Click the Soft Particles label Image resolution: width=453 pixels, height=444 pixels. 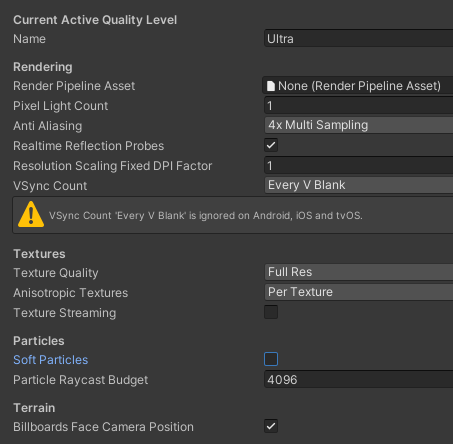tap(51, 360)
